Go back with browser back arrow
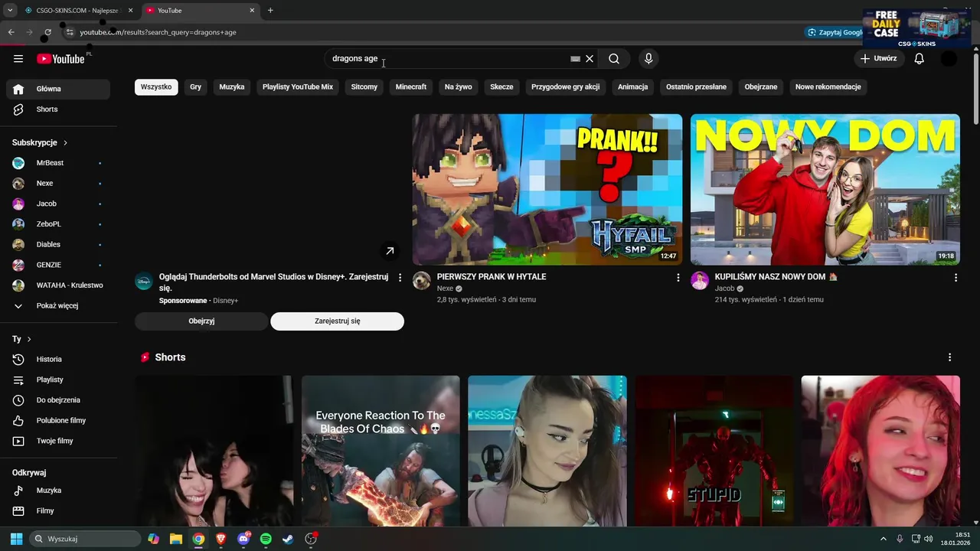Viewport: 980px width, 551px height. 11,32
